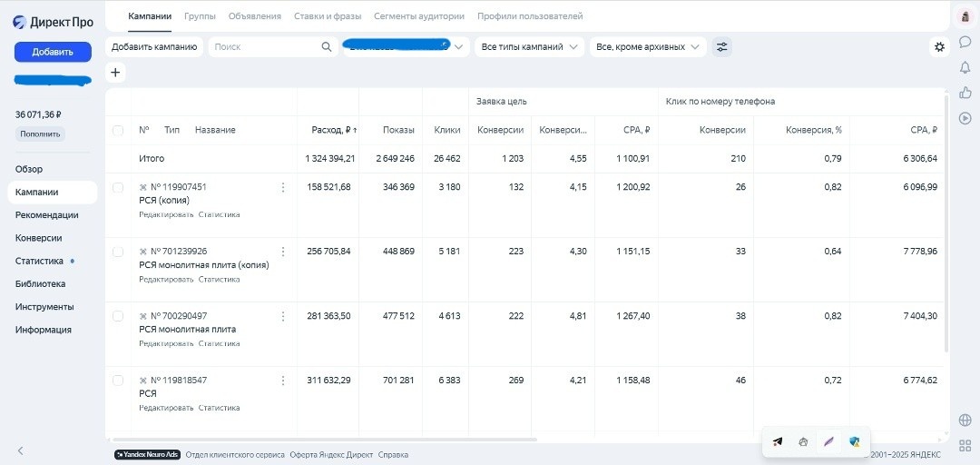Collapse the left sidebar arrow
This screenshot has width=980, height=465.
pos(20,450)
